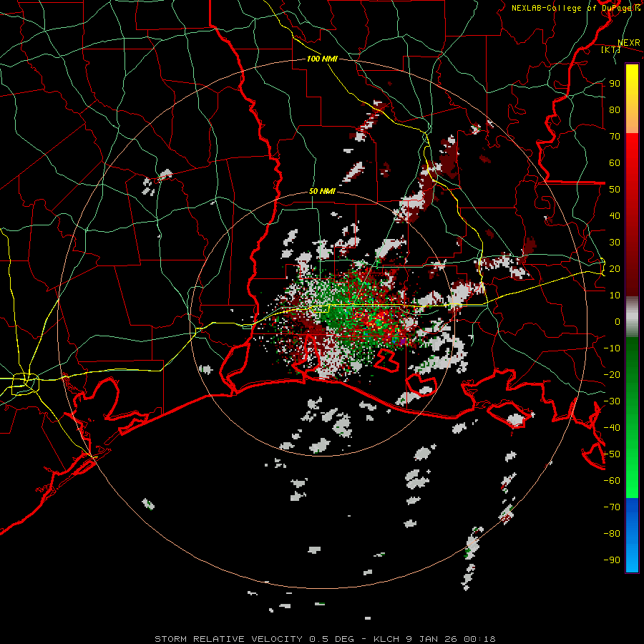This screenshot has width=644, height=644.
Task: Select the -20 value on velocity scale
Action: [612, 375]
